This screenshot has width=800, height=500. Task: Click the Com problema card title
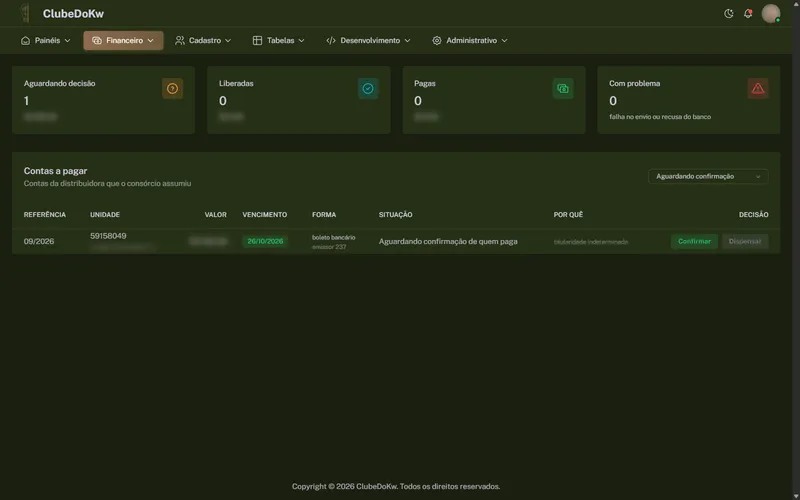[x=635, y=83]
